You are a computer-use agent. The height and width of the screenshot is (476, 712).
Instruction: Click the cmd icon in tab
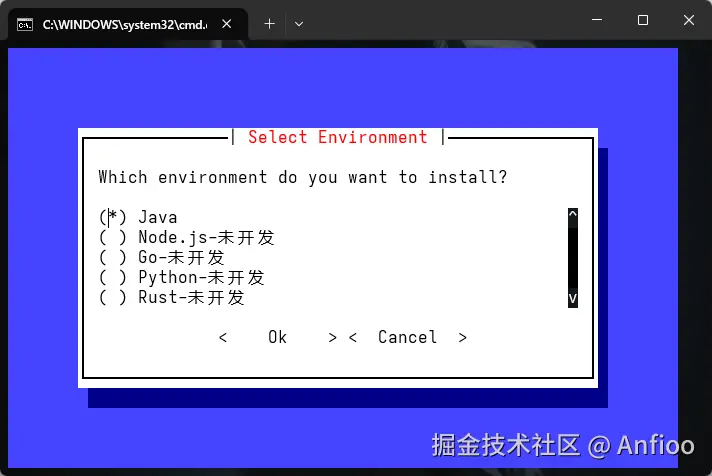click(x=25, y=25)
